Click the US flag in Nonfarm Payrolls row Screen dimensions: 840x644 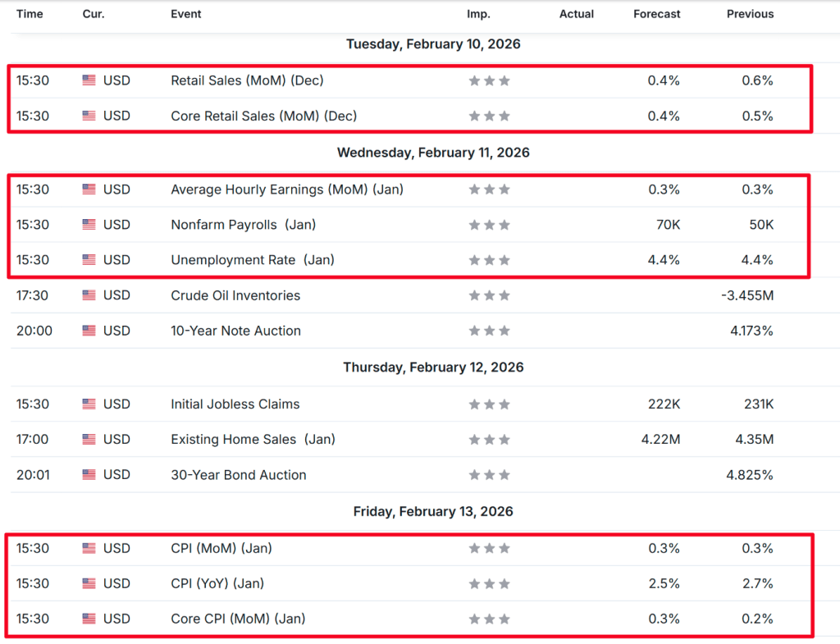point(89,225)
